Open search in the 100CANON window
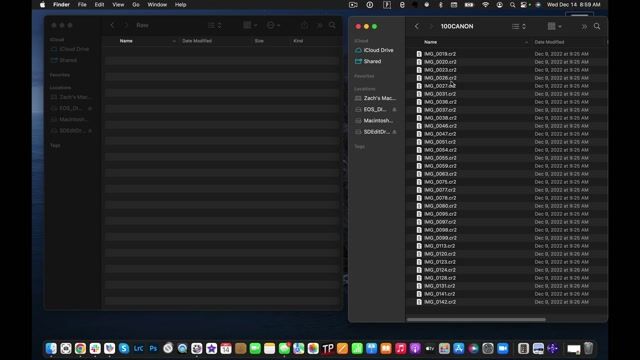 [x=597, y=26]
